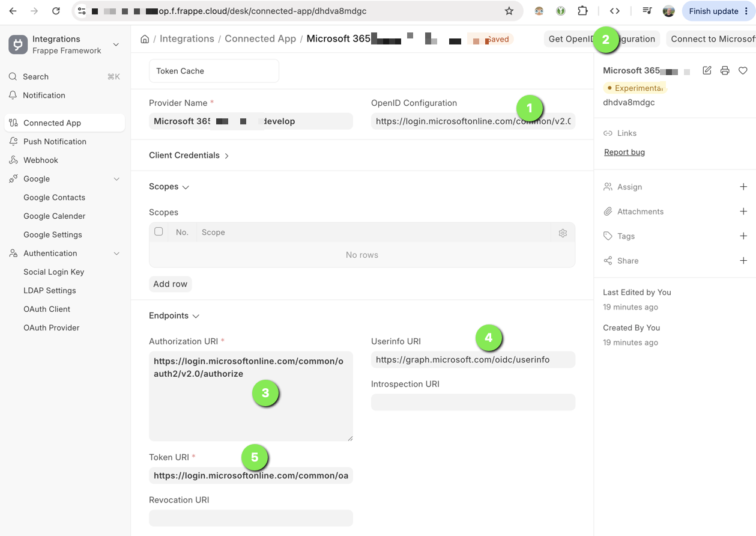Bookmark this page using the star icon
This screenshot has height=536, width=756.
click(x=509, y=11)
